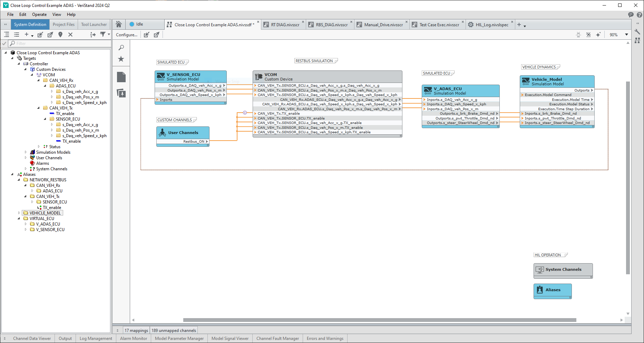Click the clean up diagram sparkle icon
Viewport: 644px width, 343px height.
pyautogui.click(x=598, y=35)
